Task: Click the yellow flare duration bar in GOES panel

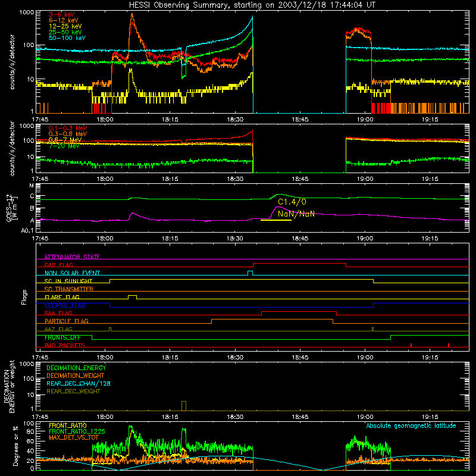Action: click(x=276, y=220)
